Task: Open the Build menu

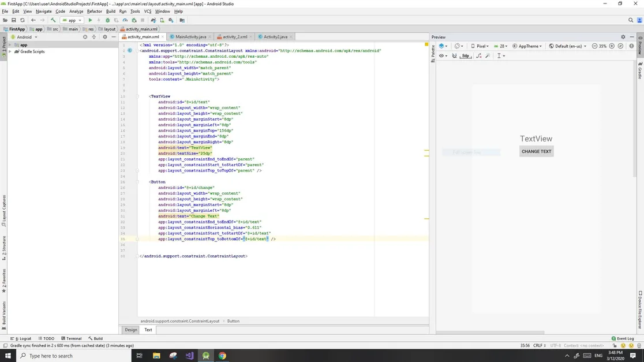Action: pos(110,12)
